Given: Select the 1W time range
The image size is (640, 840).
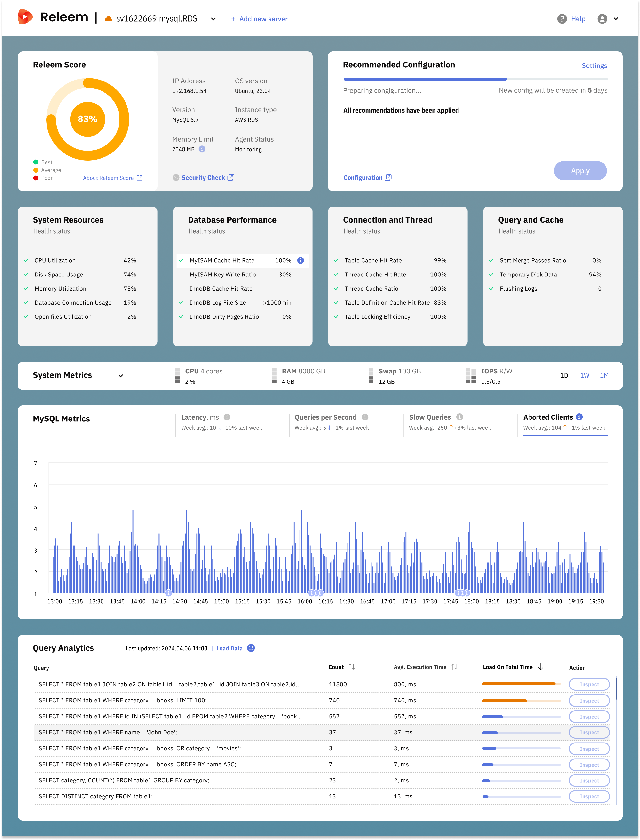Looking at the screenshot, I should [x=585, y=375].
